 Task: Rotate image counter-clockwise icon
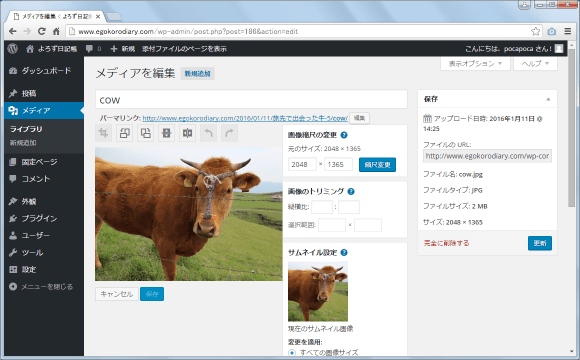point(125,133)
